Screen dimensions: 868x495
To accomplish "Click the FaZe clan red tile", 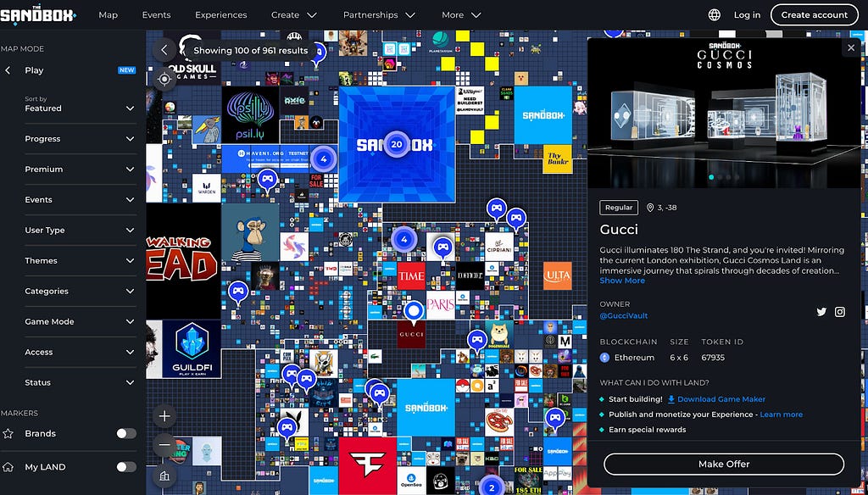I will 368,465.
